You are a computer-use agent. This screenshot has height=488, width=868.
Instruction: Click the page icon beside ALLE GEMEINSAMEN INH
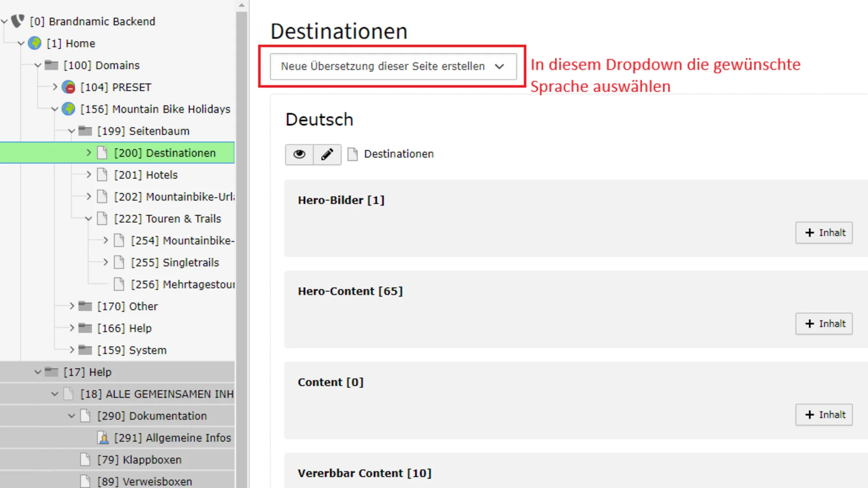(x=69, y=394)
